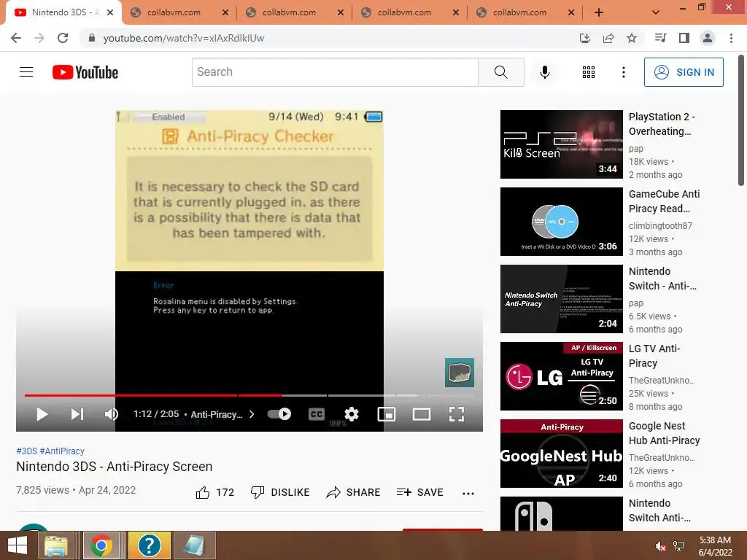Open Chrome three-dot menu
This screenshot has width=747, height=560.
point(731,38)
